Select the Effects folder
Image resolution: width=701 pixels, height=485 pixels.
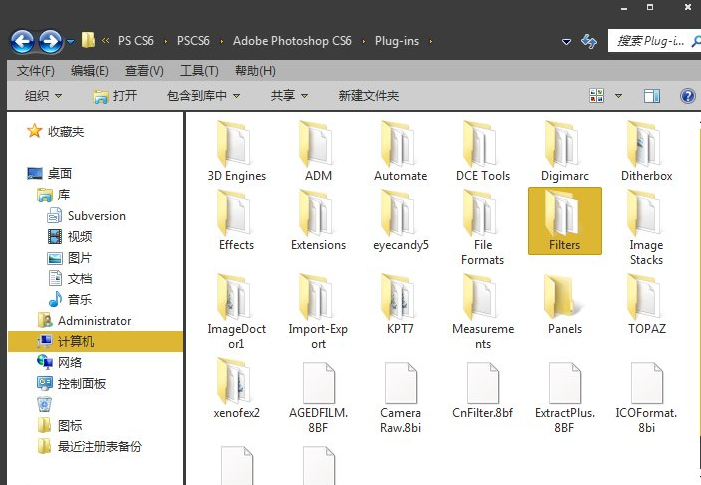236,220
